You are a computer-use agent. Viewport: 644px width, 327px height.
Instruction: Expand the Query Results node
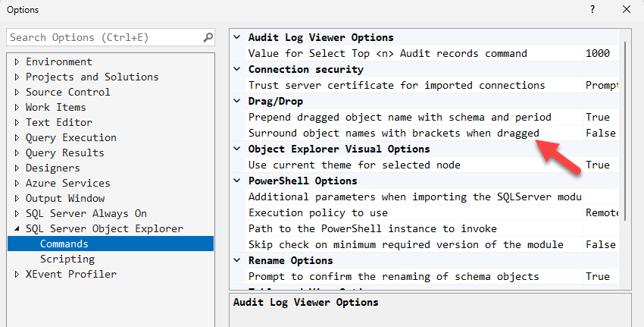17,153
